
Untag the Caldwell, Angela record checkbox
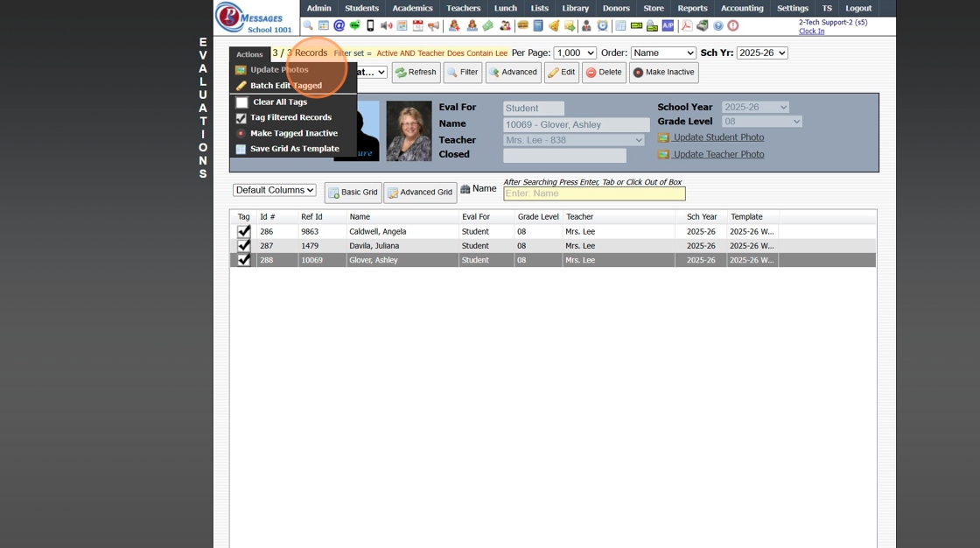(244, 231)
